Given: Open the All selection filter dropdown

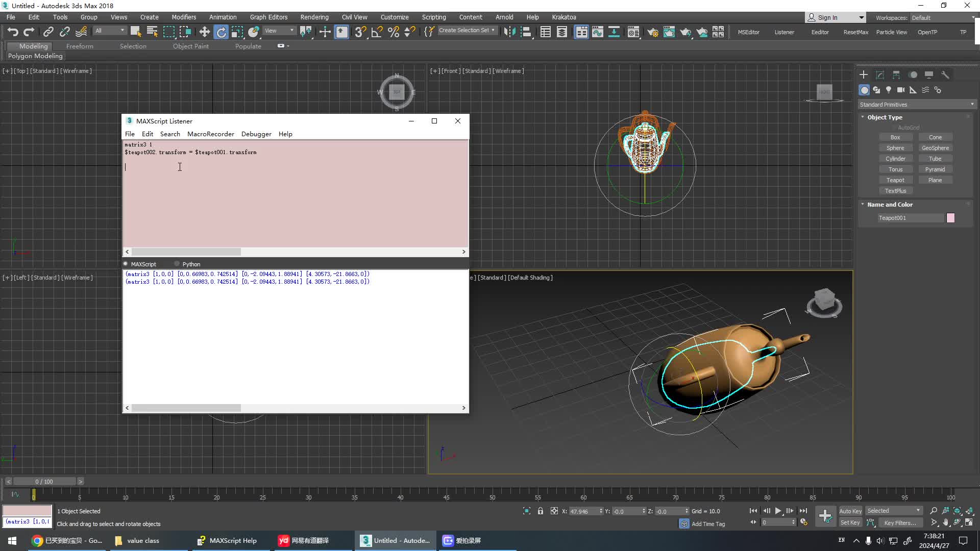Looking at the screenshot, I should tap(110, 31).
